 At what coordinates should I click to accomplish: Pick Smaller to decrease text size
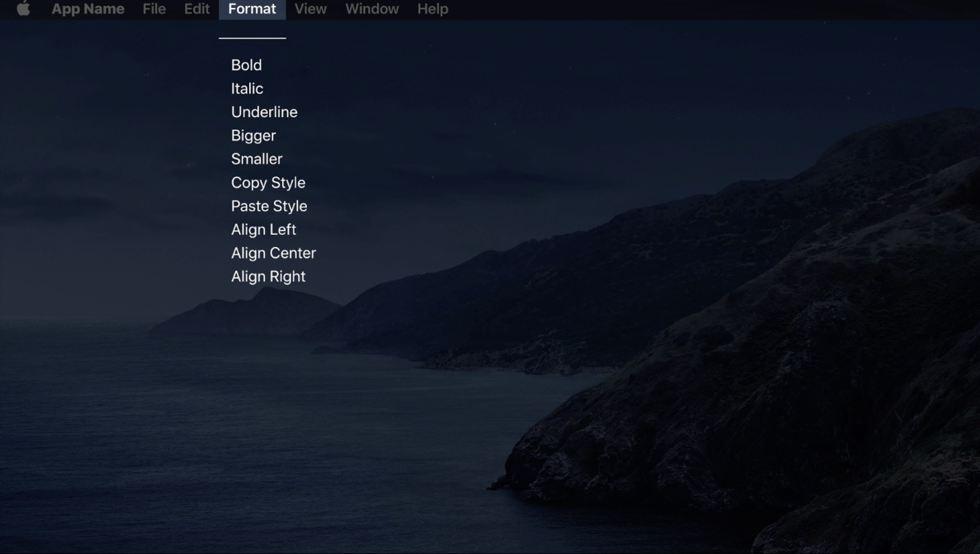tap(256, 159)
